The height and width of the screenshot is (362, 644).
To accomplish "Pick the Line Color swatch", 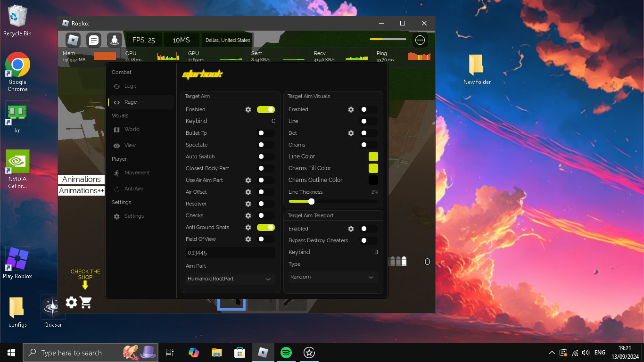I will click(x=373, y=156).
